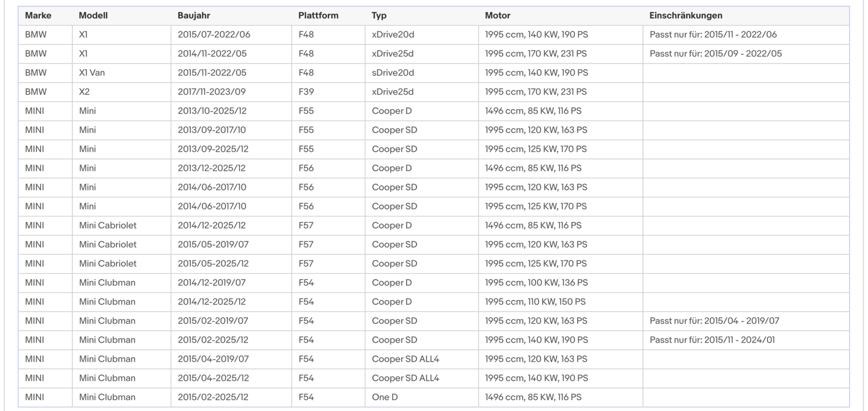The image size is (868, 411).
Task: Click the 1995 ccm, 110 KW, 150 PS cell
Action: click(x=561, y=302)
